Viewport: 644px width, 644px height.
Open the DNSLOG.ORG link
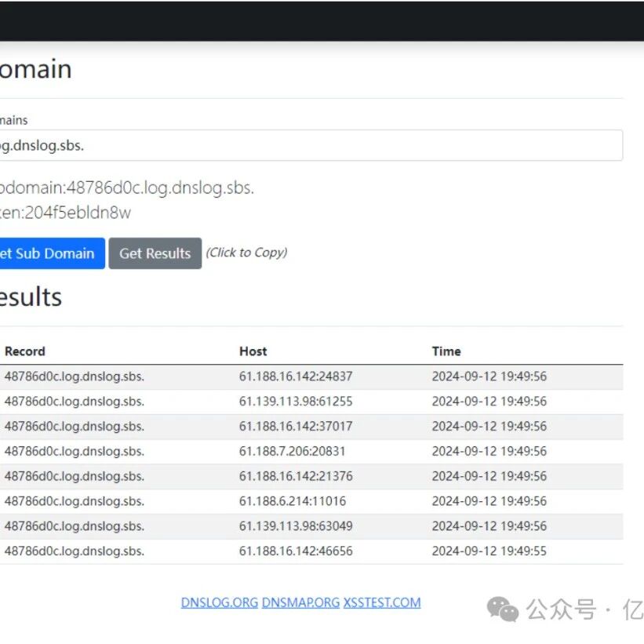(x=220, y=602)
